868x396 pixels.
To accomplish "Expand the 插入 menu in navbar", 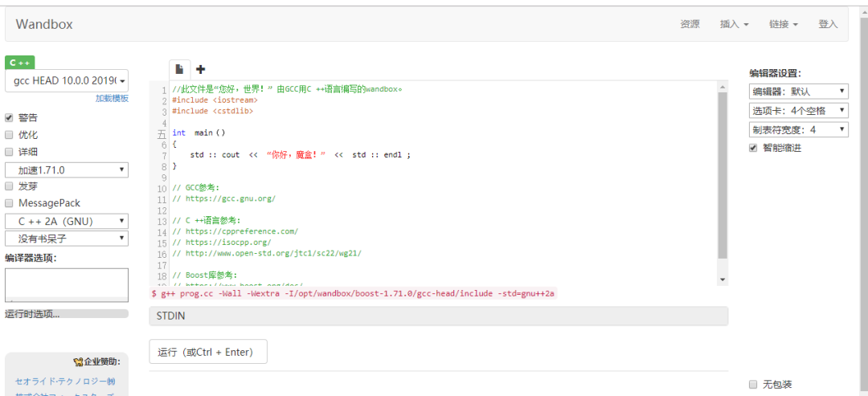I will [734, 24].
